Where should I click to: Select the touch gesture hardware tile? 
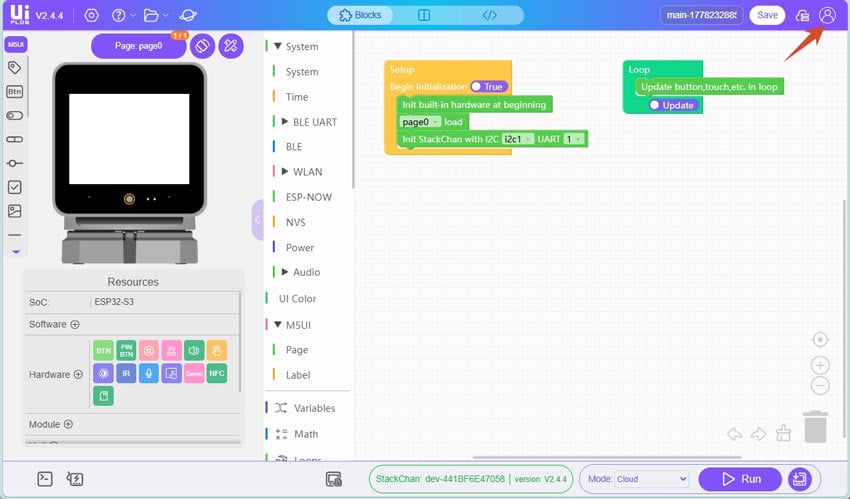(217, 351)
